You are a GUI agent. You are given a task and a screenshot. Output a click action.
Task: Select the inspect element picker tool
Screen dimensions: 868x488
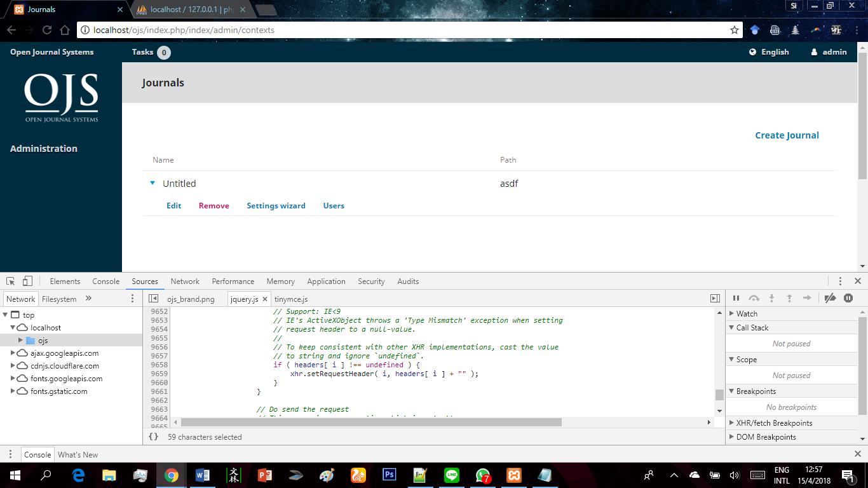click(x=10, y=281)
